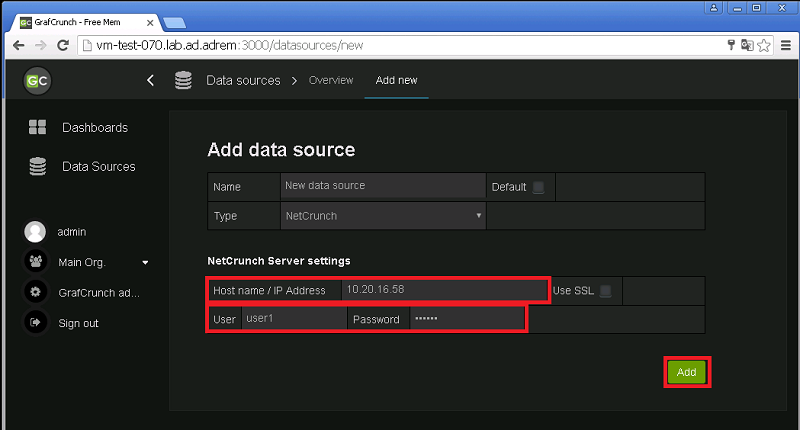Reload the page

tap(63, 45)
